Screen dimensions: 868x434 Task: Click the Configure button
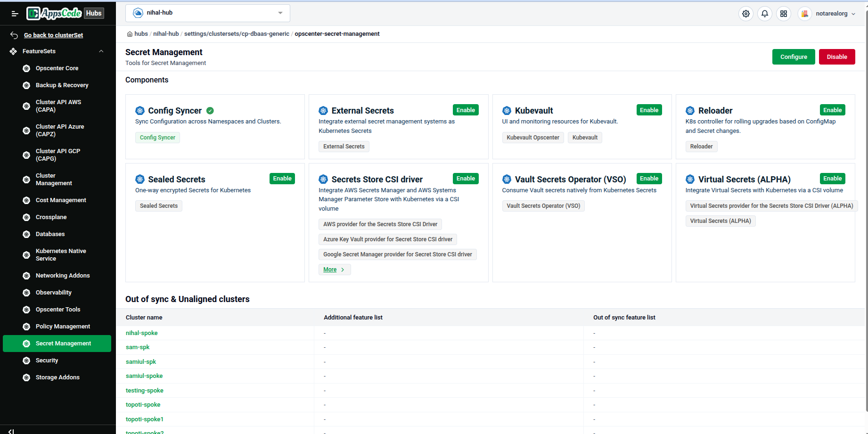pos(794,57)
